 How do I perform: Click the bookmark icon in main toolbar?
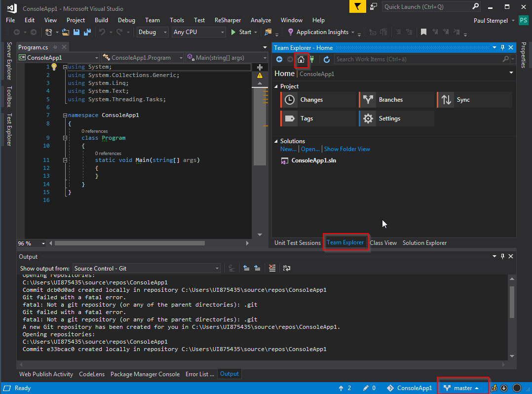[423, 32]
